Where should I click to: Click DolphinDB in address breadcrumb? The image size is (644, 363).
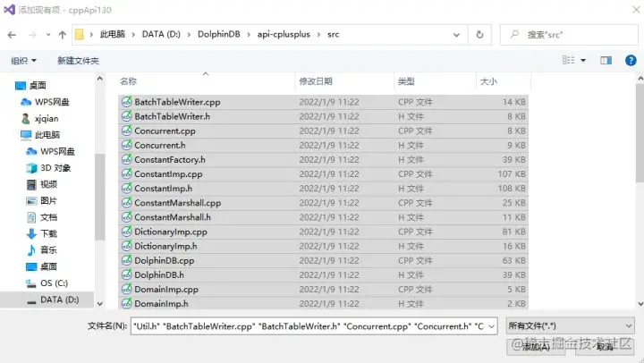pyautogui.click(x=219, y=35)
